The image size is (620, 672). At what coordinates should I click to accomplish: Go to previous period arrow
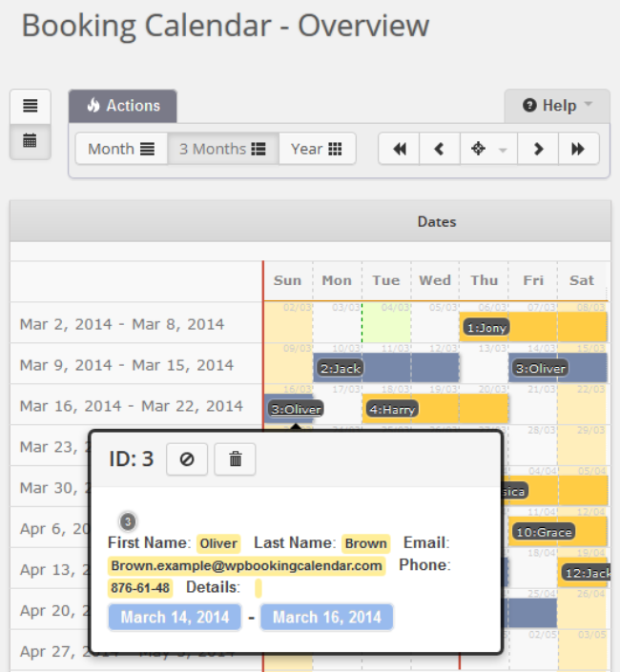tap(439, 149)
